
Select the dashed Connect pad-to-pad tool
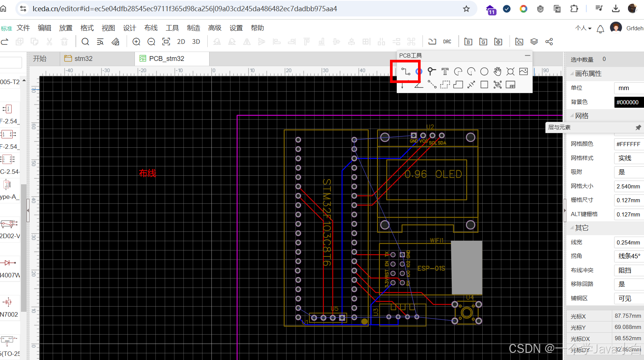pyautogui.click(x=432, y=85)
